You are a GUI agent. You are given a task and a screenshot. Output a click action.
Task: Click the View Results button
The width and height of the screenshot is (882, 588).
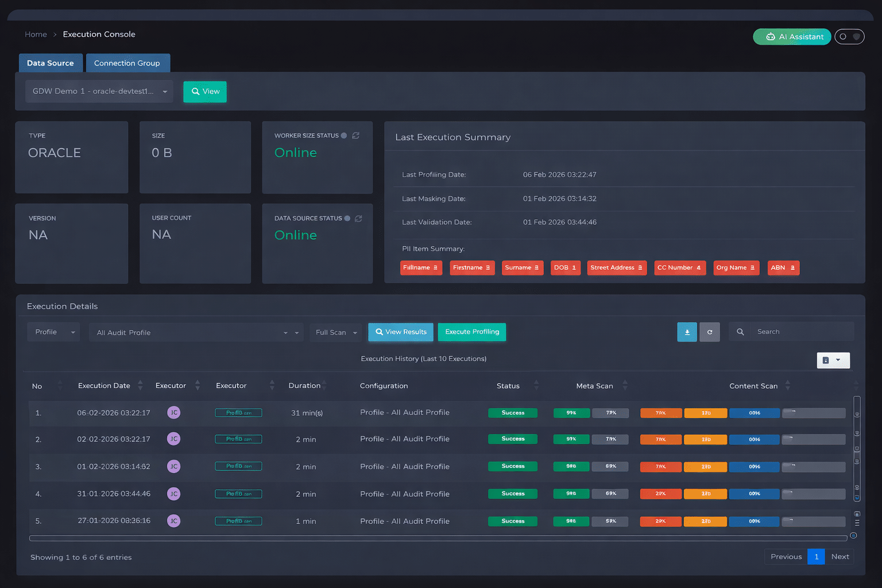(x=400, y=332)
